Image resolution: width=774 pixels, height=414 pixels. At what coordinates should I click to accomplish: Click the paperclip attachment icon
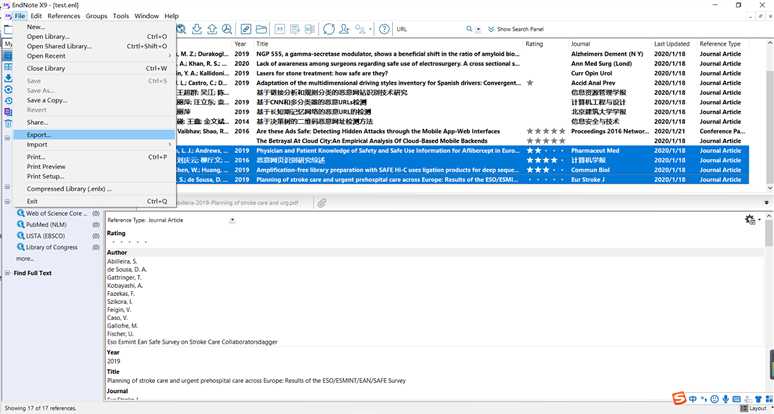click(322, 203)
